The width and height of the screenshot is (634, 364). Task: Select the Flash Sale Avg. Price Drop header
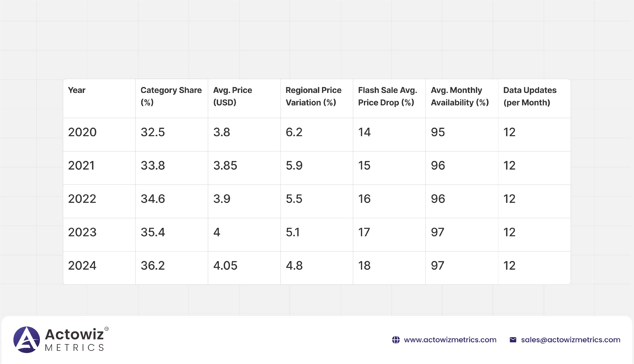tap(387, 96)
